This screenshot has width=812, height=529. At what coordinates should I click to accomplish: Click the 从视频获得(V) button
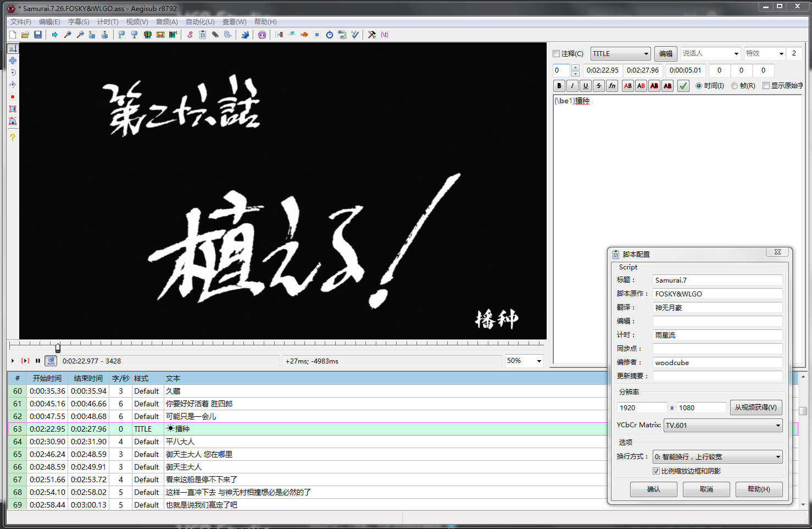756,408
